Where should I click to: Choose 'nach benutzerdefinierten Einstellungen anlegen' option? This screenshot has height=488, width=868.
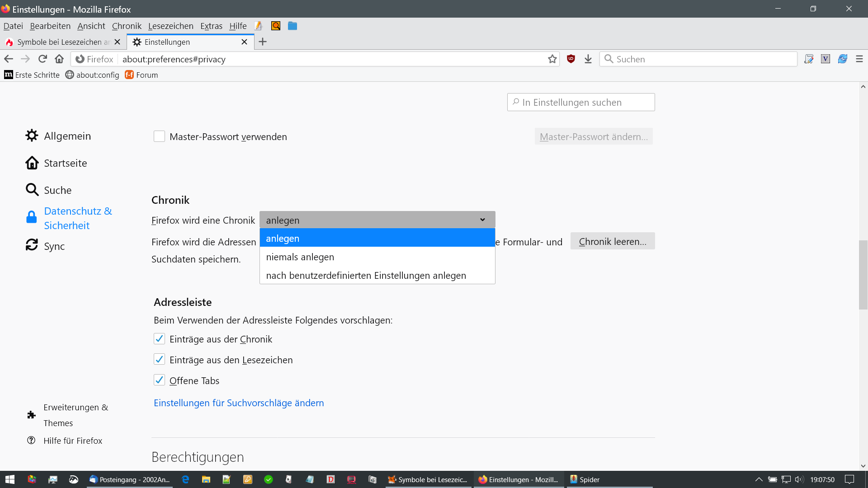pyautogui.click(x=366, y=276)
